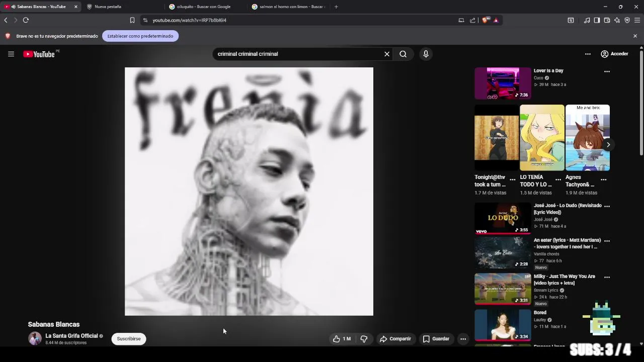The height and width of the screenshot is (362, 644).
Task: Open options for An eater video
Action: click(607, 241)
